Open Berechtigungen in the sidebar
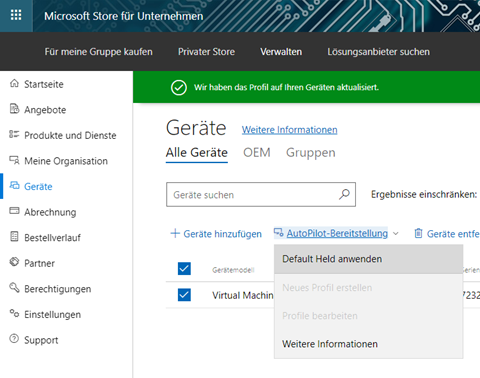 coord(57,289)
